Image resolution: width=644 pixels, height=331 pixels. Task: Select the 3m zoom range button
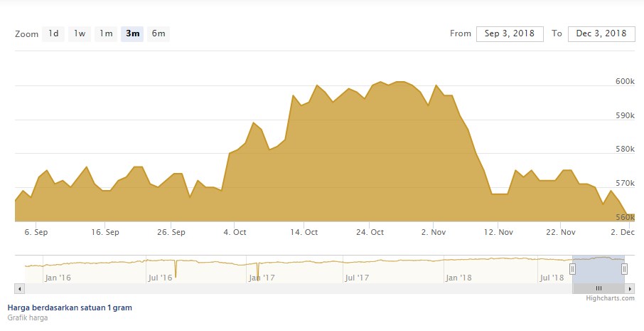pyautogui.click(x=132, y=33)
